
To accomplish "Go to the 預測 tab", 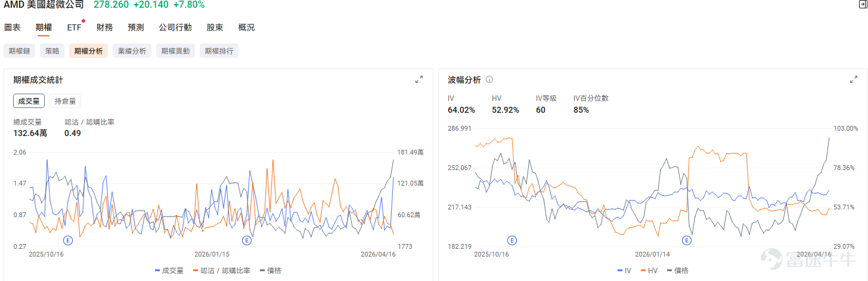I will [136, 27].
